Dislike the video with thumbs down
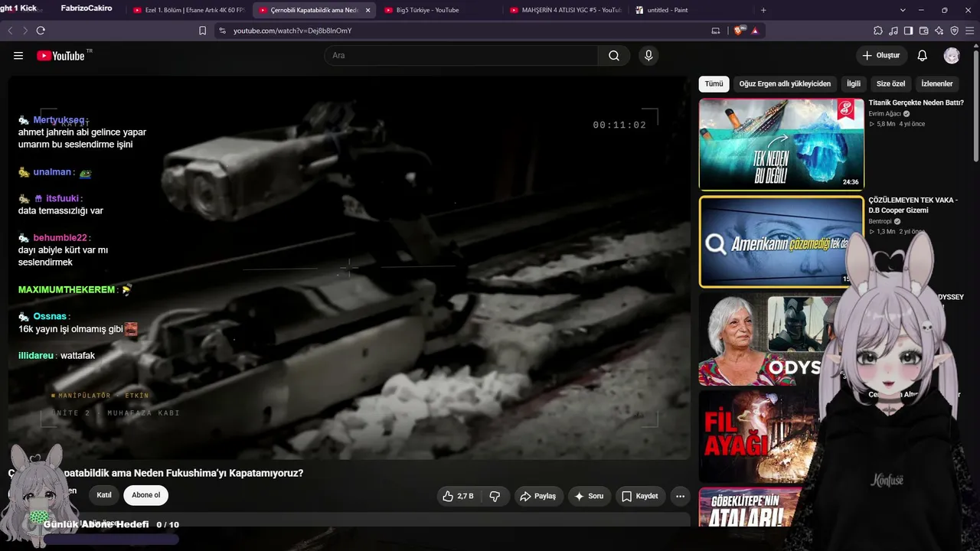Image resolution: width=980 pixels, height=551 pixels. (495, 496)
